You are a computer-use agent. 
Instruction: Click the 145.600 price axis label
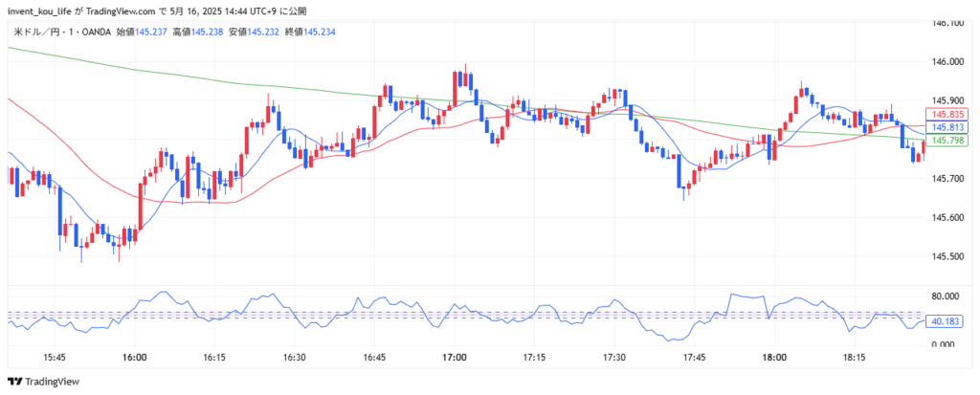[x=947, y=217]
